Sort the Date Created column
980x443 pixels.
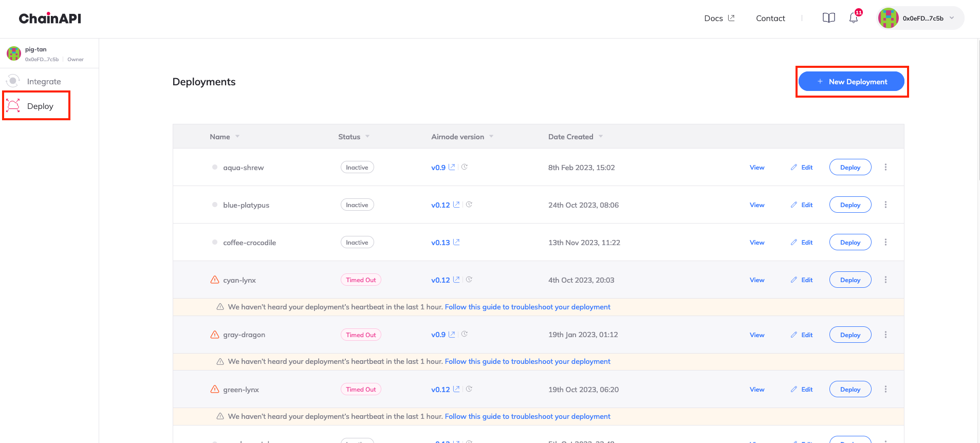click(601, 136)
